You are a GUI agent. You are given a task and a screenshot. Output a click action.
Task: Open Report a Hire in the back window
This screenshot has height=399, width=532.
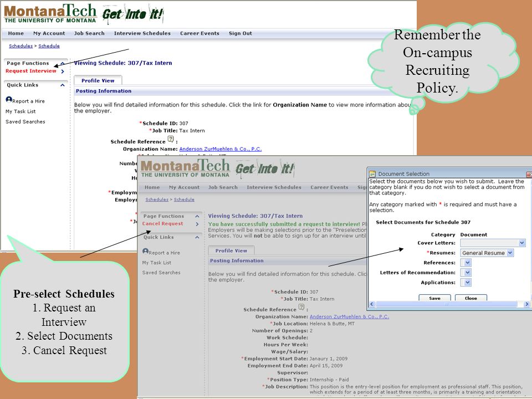[28, 101]
